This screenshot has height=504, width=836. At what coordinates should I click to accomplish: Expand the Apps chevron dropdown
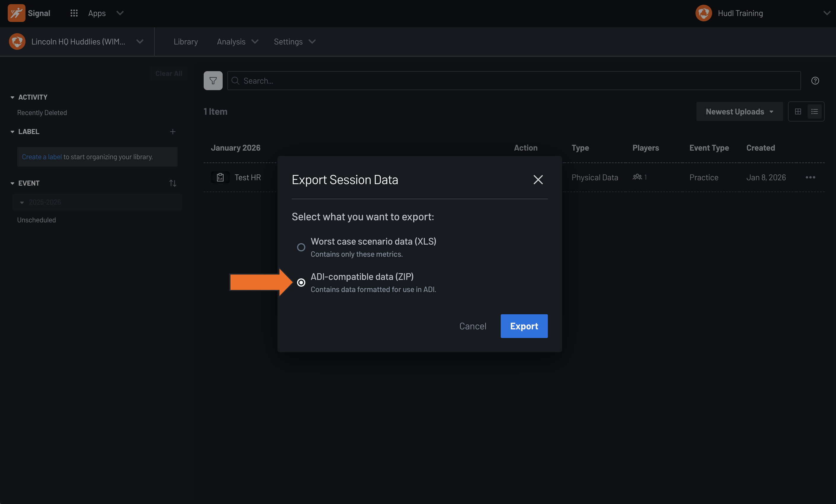pyautogui.click(x=120, y=13)
